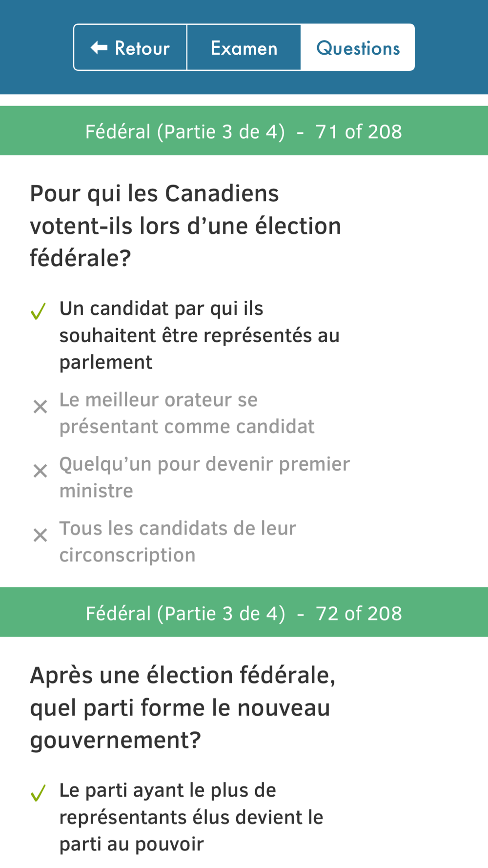This screenshot has width=488, height=868.
Task: Switch to the Examen tab
Action: [244, 48]
